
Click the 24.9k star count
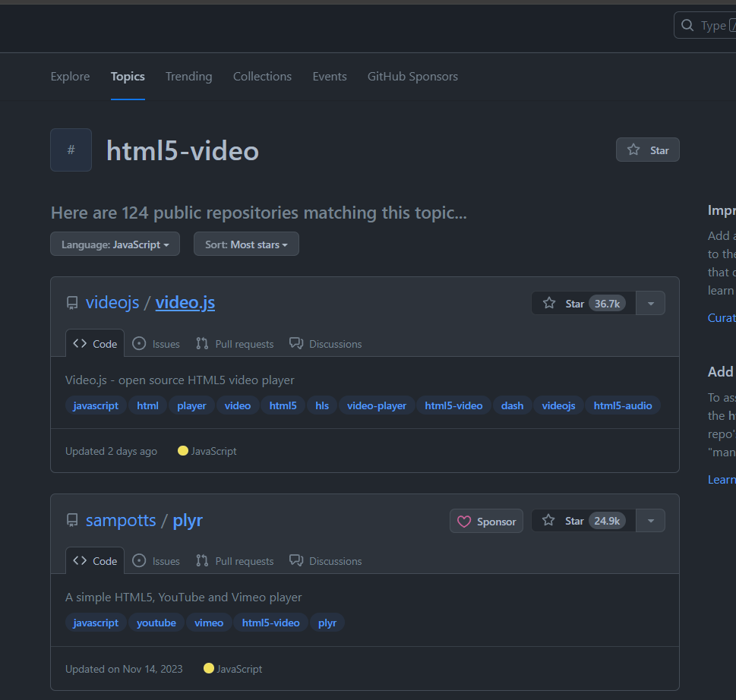607,521
